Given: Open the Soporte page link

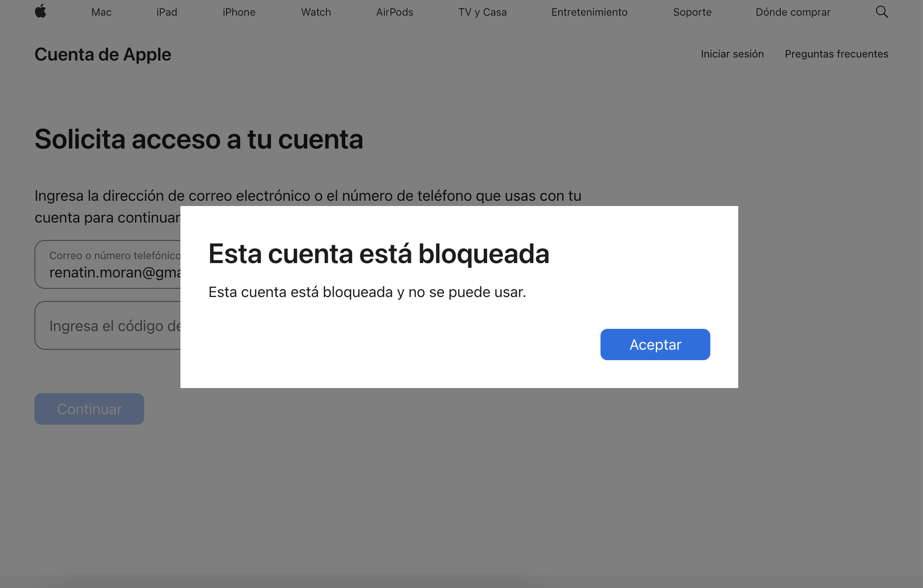Looking at the screenshot, I should [692, 12].
